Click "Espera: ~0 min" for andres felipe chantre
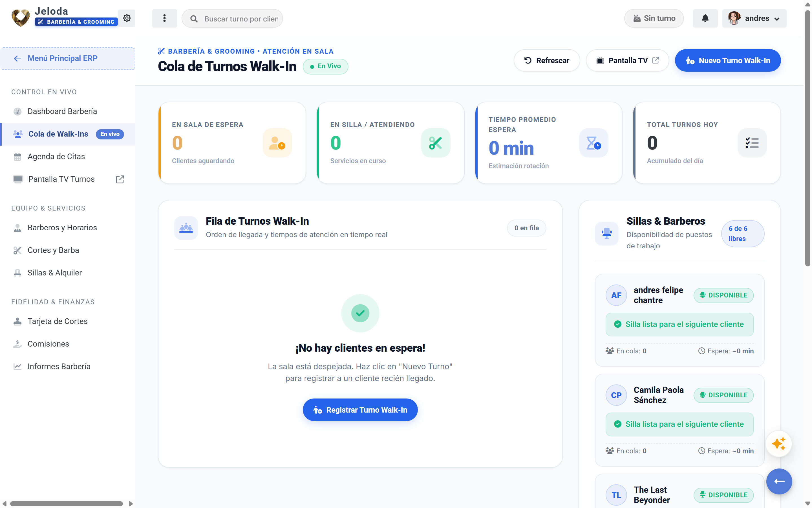812x508 pixels. click(726, 351)
